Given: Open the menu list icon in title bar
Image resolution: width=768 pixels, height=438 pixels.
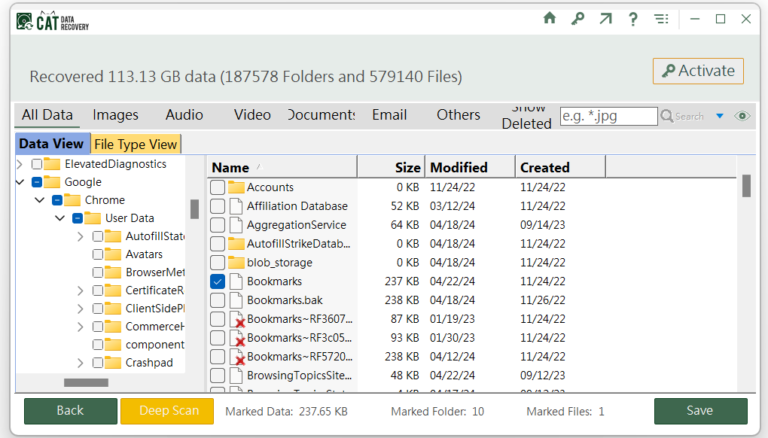Looking at the screenshot, I should pyautogui.click(x=661, y=19).
